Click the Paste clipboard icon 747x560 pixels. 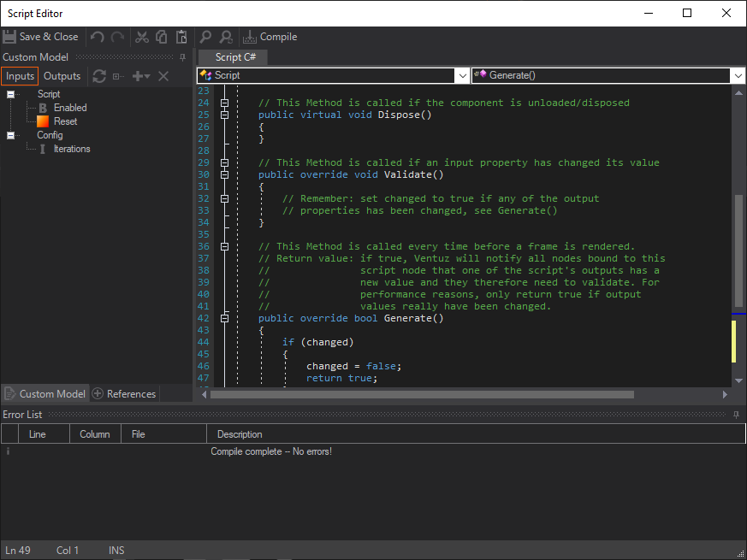181,37
